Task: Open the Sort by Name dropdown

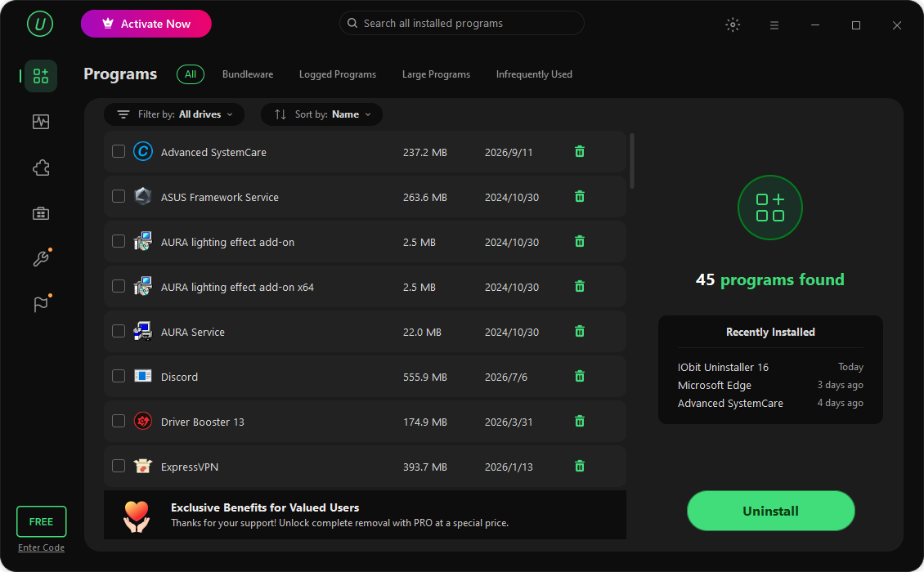Action: point(321,114)
